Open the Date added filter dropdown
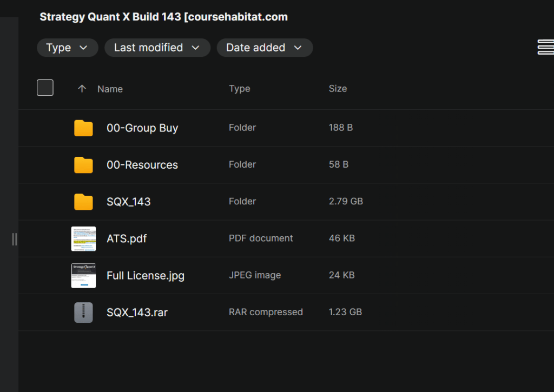554x392 pixels. point(265,48)
